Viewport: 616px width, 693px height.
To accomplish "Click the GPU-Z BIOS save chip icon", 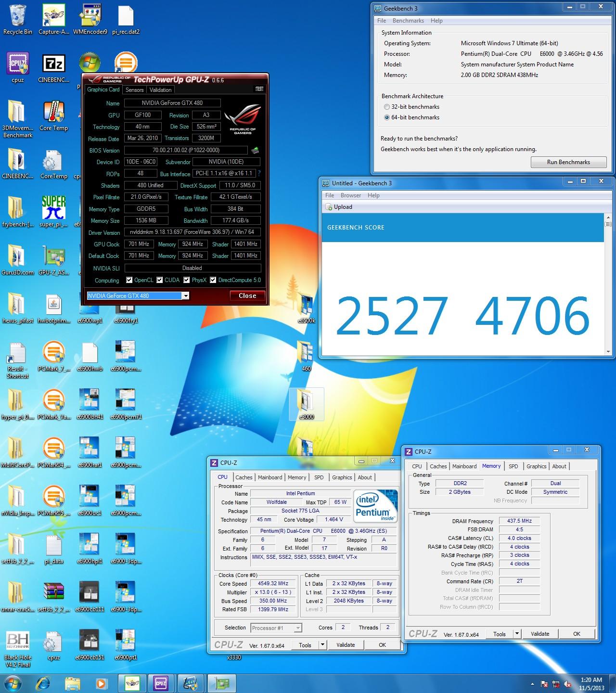I will click(x=255, y=150).
